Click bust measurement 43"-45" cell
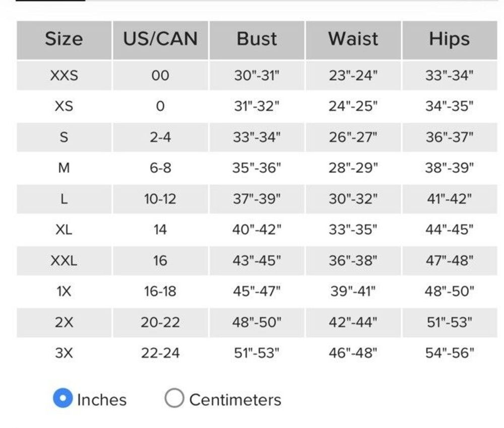Image resolution: width=504 pixels, height=428 pixels. pos(257,260)
